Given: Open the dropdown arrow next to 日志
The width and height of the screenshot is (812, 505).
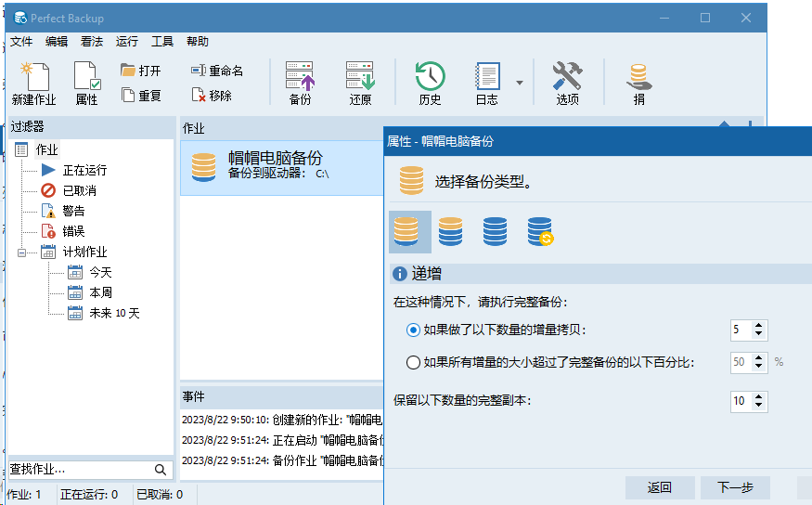Looking at the screenshot, I should pyautogui.click(x=520, y=83).
